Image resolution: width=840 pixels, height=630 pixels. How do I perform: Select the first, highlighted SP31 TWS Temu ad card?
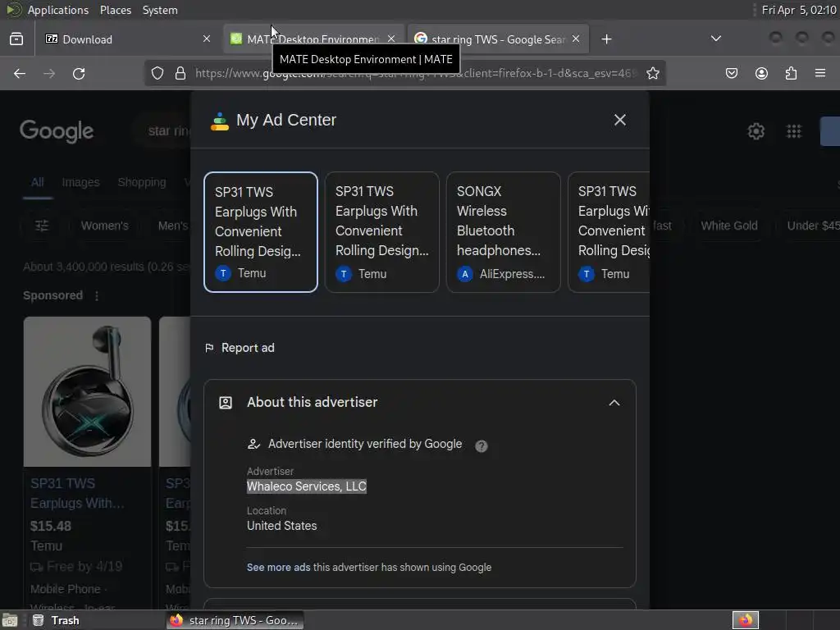click(x=260, y=232)
